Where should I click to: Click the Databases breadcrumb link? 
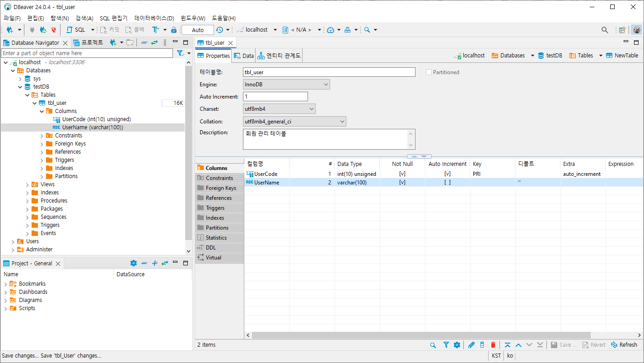click(509, 56)
